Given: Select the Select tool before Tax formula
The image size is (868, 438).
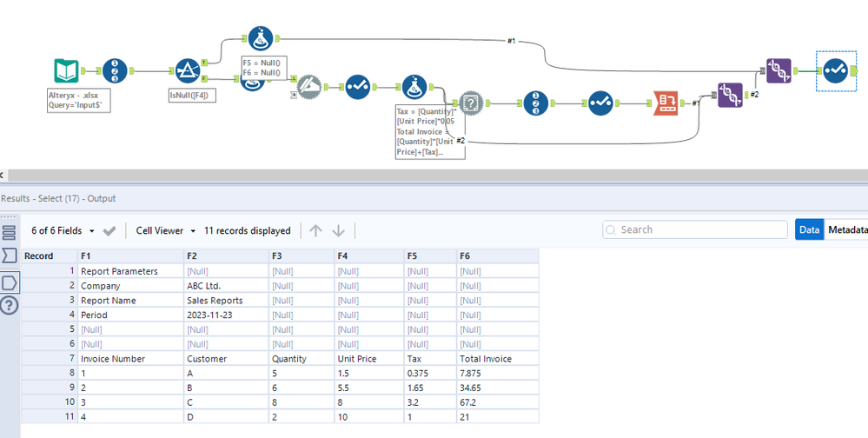Looking at the screenshot, I should pos(358,87).
